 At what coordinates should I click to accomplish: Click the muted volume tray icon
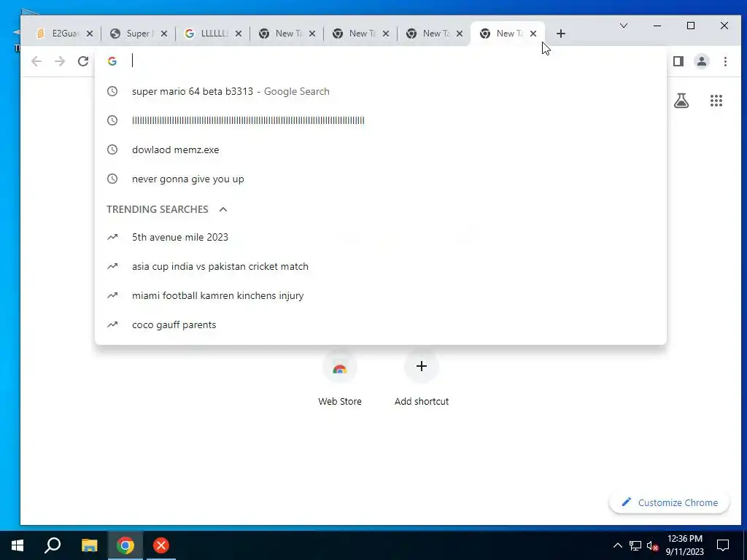(x=653, y=545)
